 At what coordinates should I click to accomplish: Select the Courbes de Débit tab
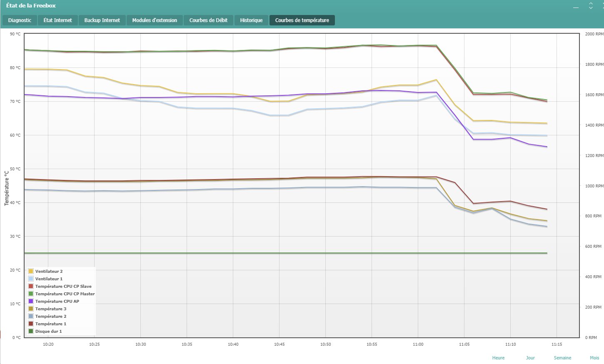point(208,20)
